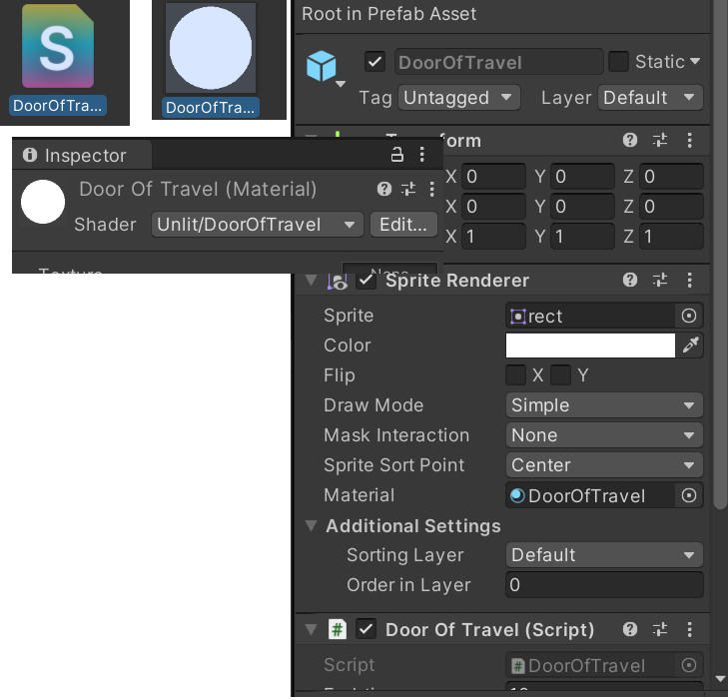Disable the Door Of Travel Script checkbox
Viewport: 728px width, 700px height.
pos(365,630)
